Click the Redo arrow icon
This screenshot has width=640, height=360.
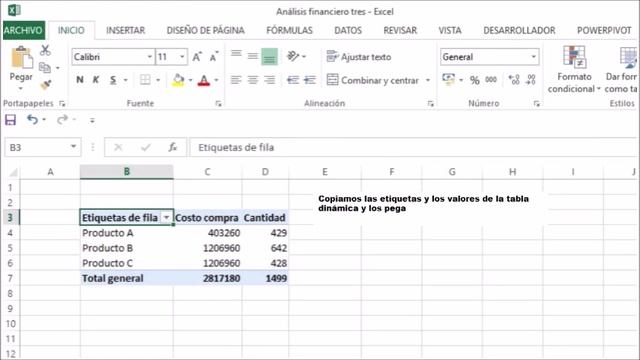pyautogui.click(x=62, y=120)
